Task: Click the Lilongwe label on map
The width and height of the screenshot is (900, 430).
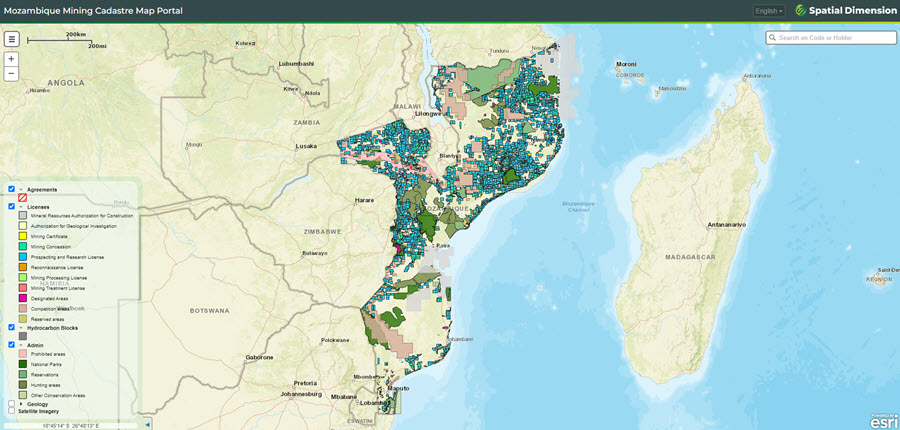Action: (428, 114)
